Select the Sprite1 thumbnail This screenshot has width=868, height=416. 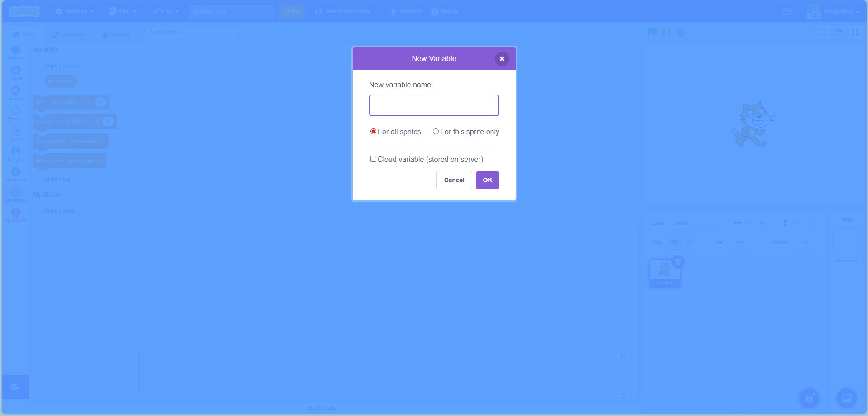pyautogui.click(x=664, y=273)
